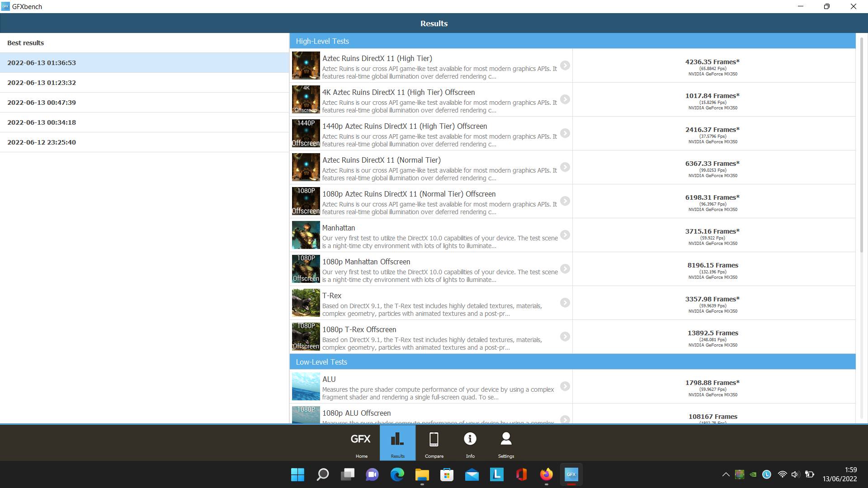Click the 1080P Manhattan Offscreen thumbnail
The image size is (868, 488).
[306, 269]
